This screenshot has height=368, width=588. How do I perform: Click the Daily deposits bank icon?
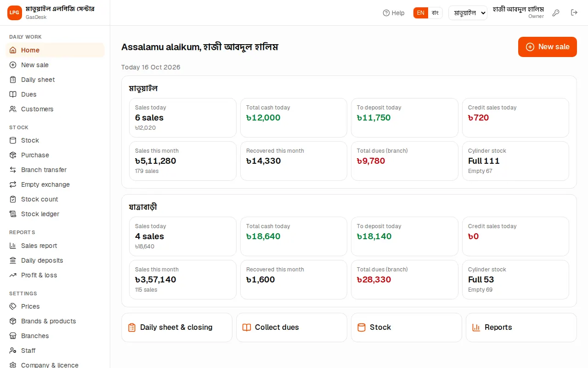[13, 260]
